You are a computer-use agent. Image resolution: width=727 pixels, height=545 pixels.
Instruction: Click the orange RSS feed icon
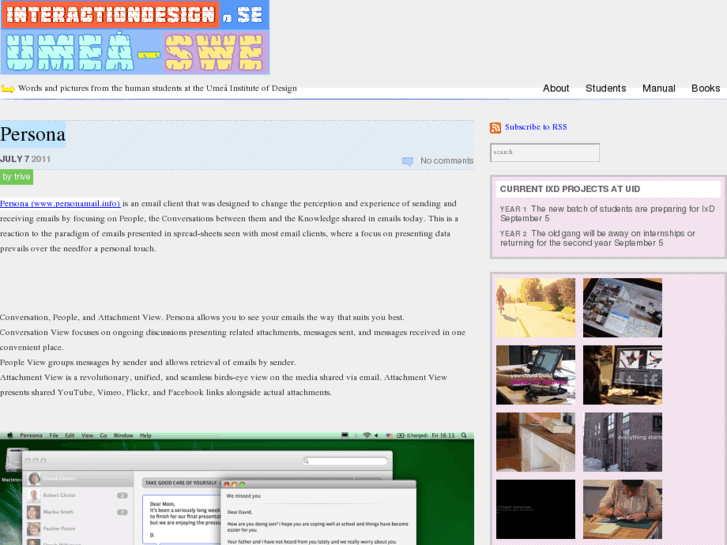495,128
